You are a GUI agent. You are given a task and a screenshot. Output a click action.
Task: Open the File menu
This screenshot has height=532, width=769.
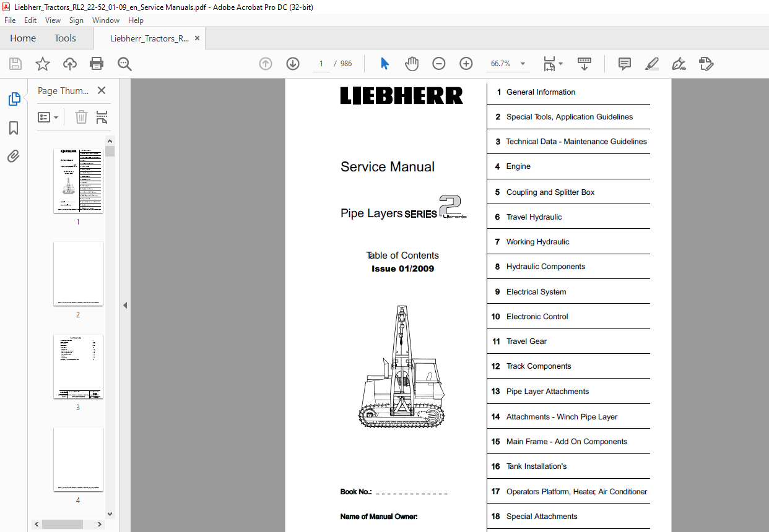10,20
